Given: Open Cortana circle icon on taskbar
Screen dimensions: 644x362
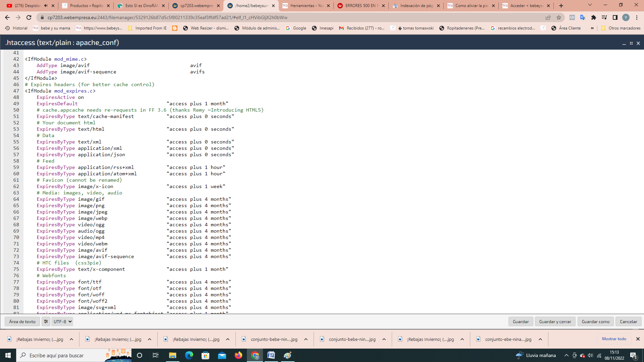Looking at the screenshot, I should (x=140, y=355).
